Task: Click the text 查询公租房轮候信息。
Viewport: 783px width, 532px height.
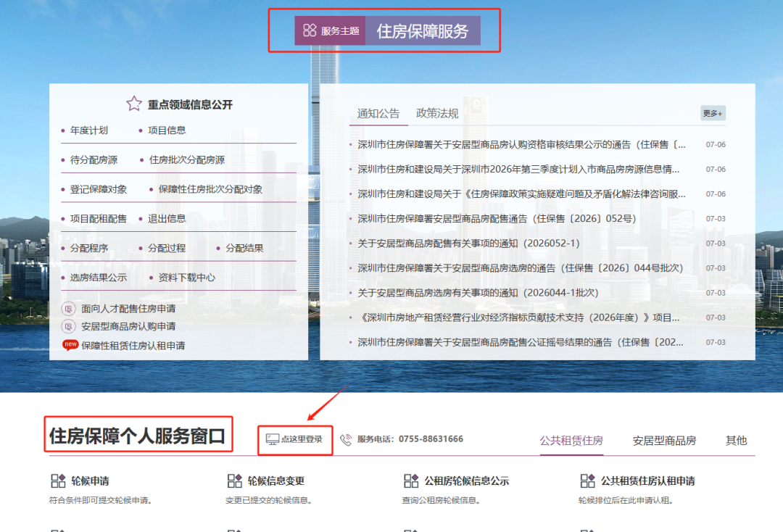Action: point(441,500)
